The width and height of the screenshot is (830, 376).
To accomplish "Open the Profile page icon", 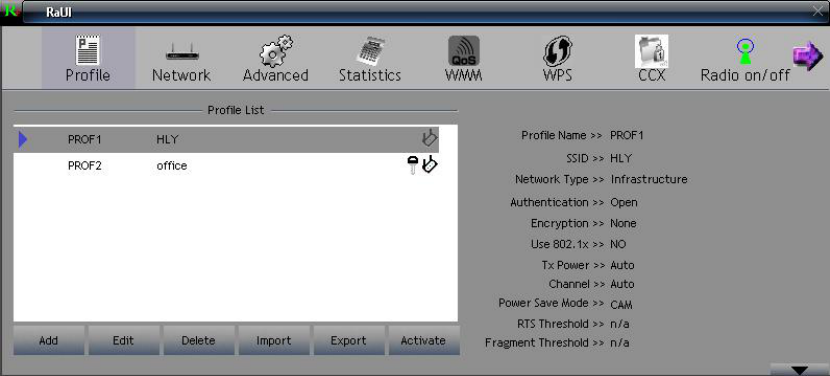I will pos(88,50).
